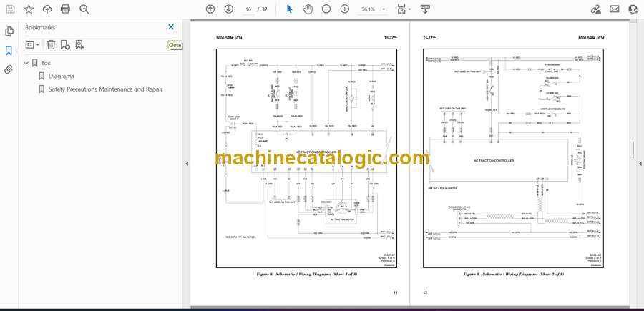Send file by email envelope icon
The width and height of the screenshot is (644, 311).
[x=615, y=9]
